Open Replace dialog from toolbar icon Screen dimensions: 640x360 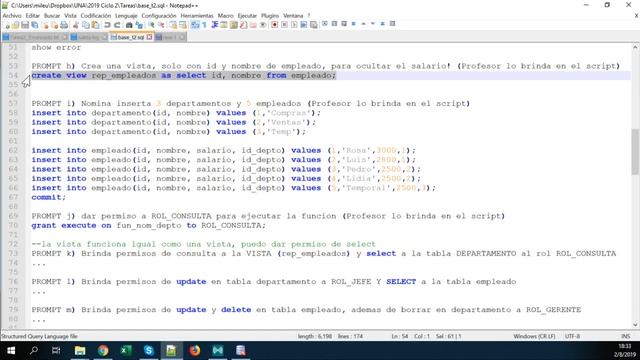pos(139,25)
